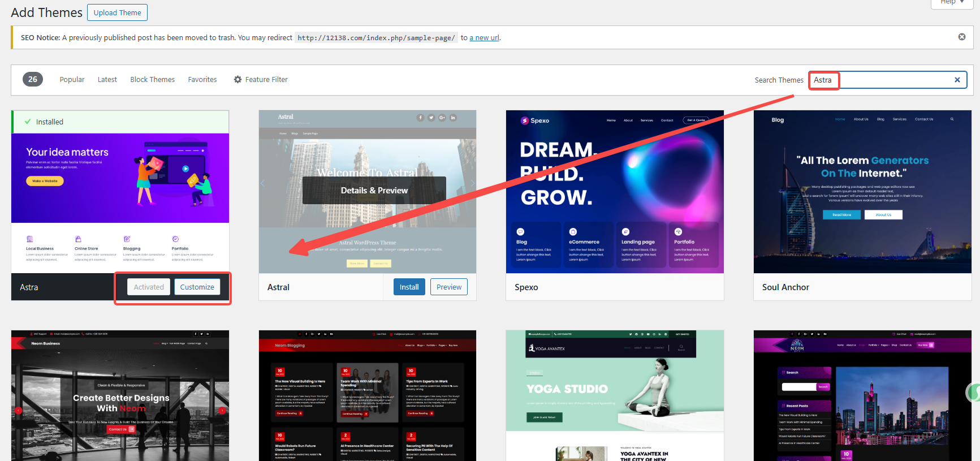Click the Customize button for Astra

click(197, 287)
